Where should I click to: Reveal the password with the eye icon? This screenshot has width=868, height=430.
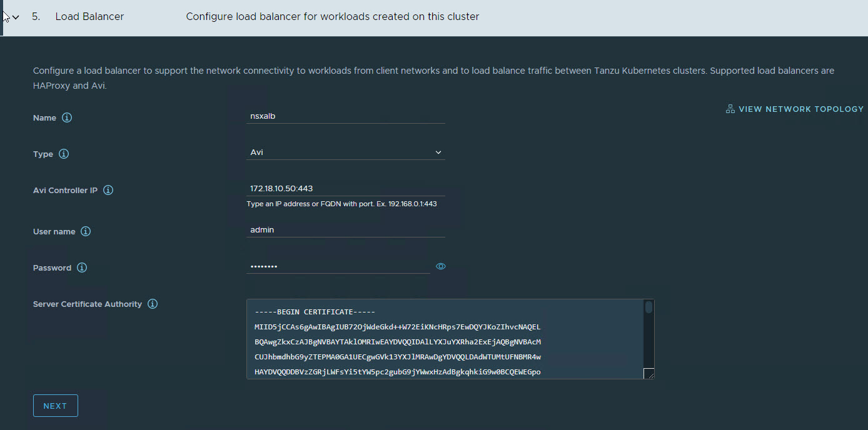click(441, 266)
